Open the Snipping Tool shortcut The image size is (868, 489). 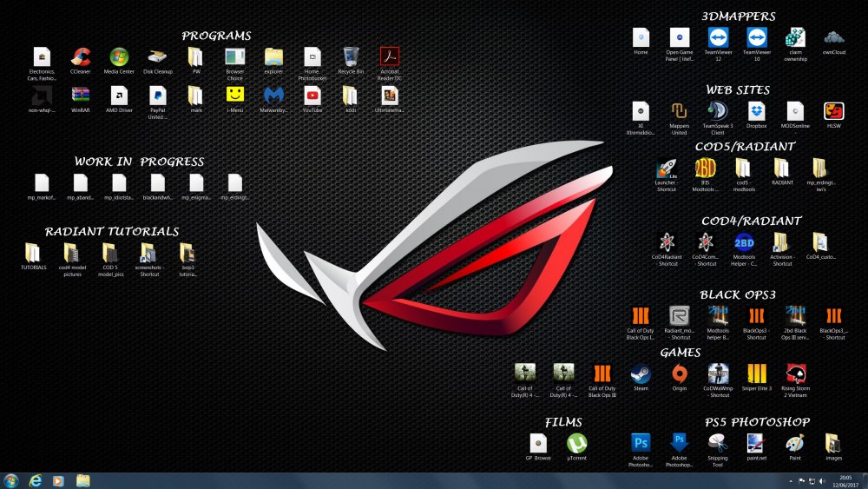[718, 443]
